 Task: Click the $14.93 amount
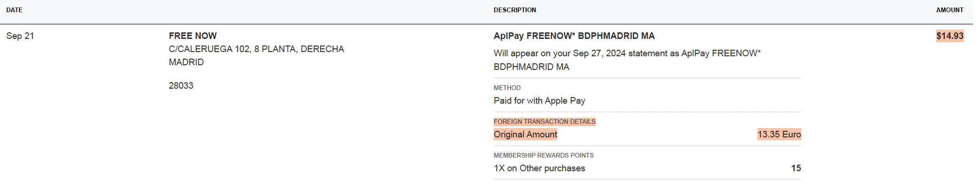(950, 36)
